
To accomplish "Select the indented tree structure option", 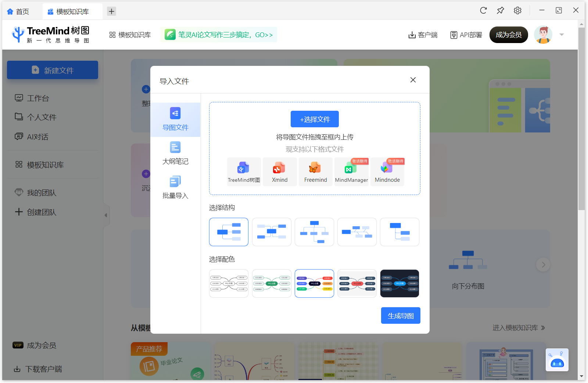I will coord(399,232).
